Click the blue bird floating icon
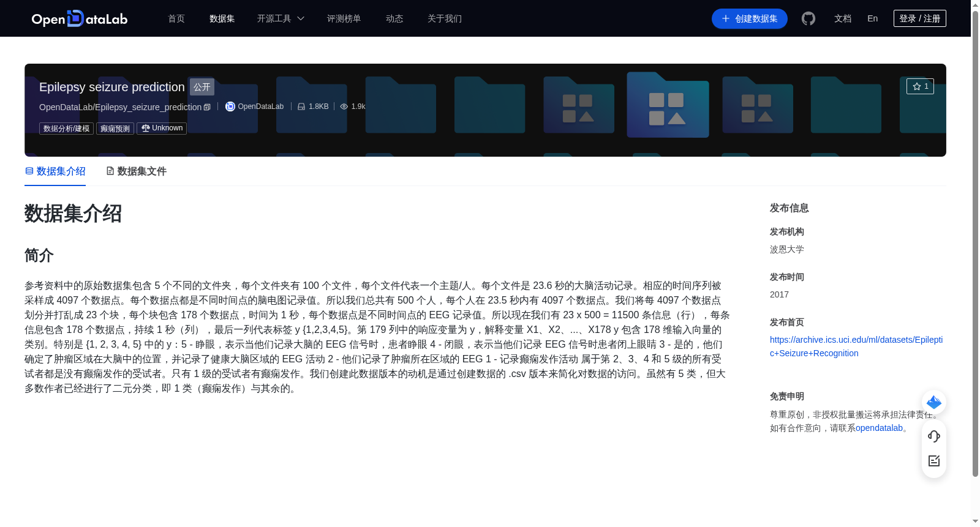The image size is (980, 527). click(934, 402)
